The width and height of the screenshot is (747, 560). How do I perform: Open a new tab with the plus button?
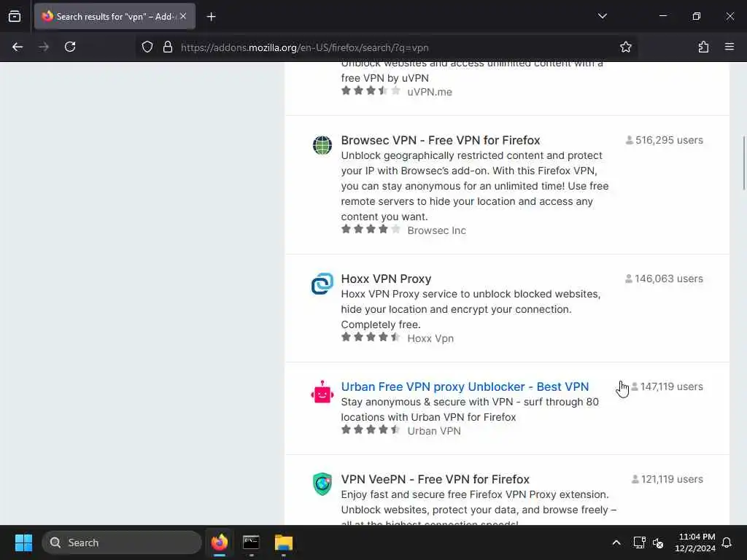[x=211, y=17]
